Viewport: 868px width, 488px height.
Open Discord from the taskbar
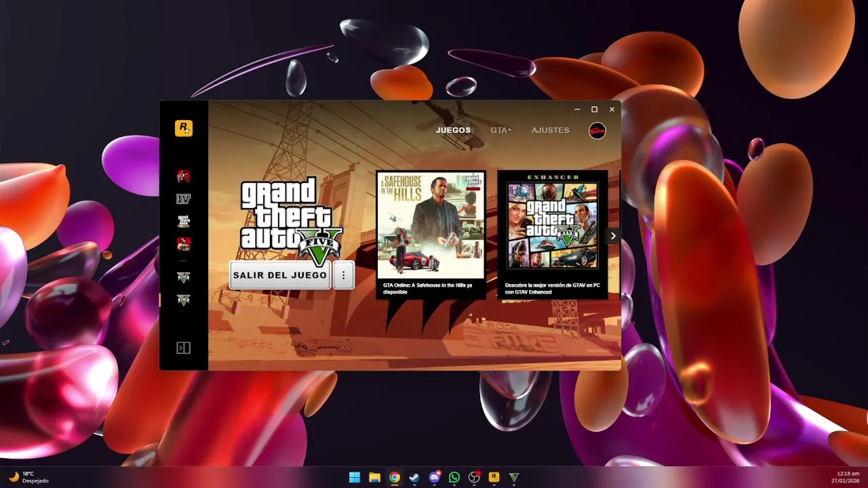coord(435,477)
